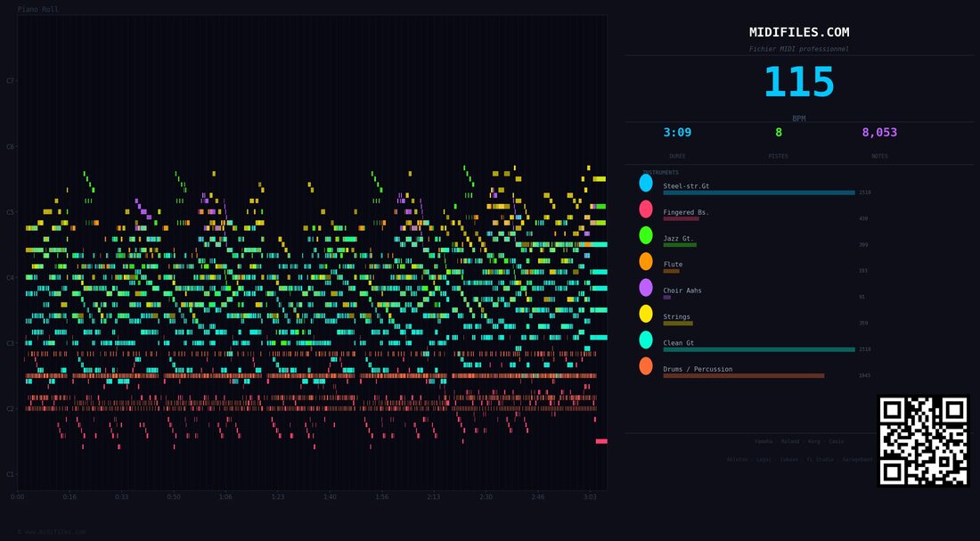Select the cyan Clean Gt circle

[x=646, y=340]
